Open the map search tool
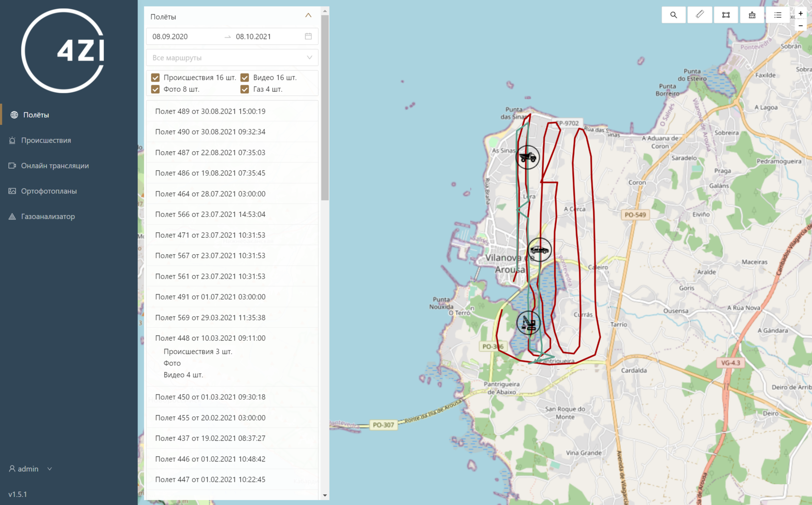 [x=673, y=15]
